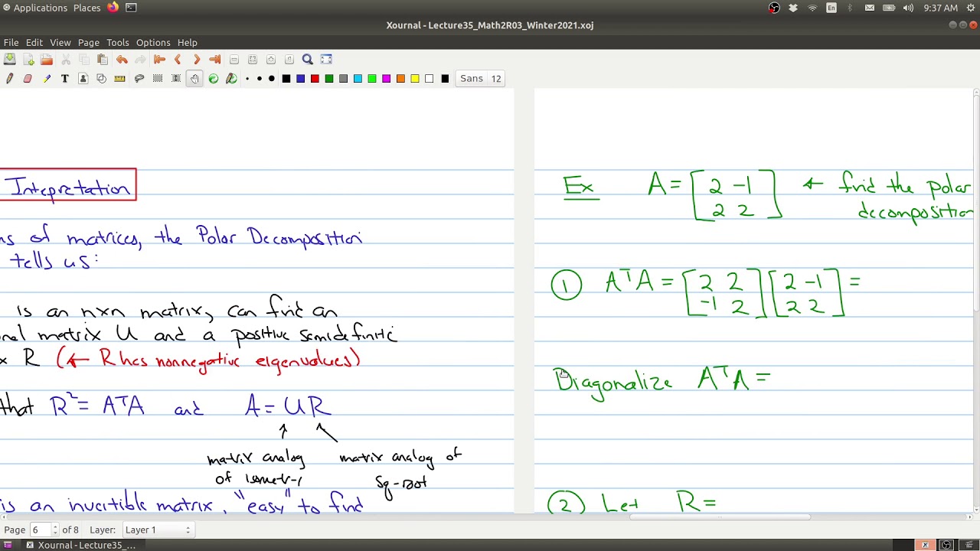Choose the medium pen thickness dot
The height and width of the screenshot is (551, 980).
coord(259,79)
